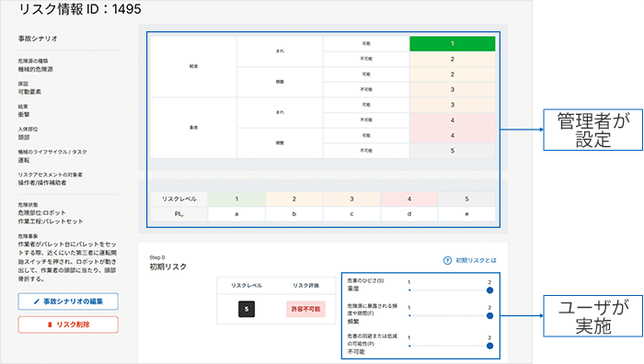Screen dimensions: 644x364
Task: Click the red リスク削除 button
Action: (x=68, y=324)
